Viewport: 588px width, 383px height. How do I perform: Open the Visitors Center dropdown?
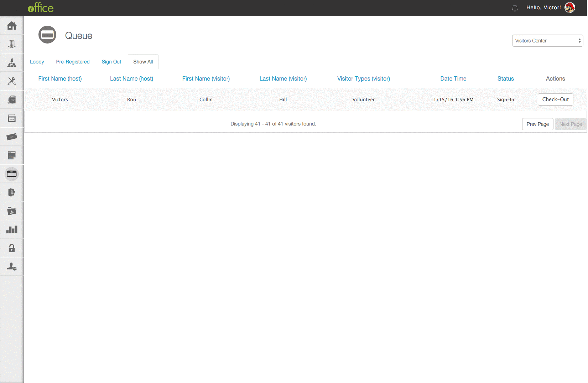(x=547, y=41)
